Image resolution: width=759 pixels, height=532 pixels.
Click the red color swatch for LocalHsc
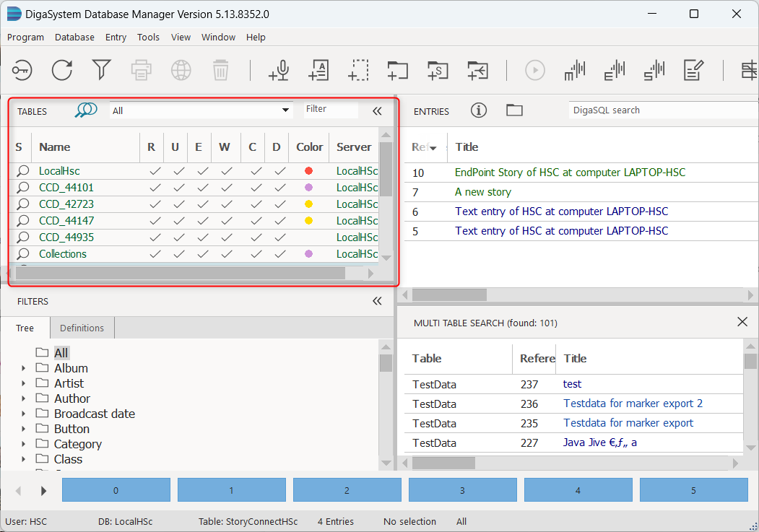click(x=309, y=171)
